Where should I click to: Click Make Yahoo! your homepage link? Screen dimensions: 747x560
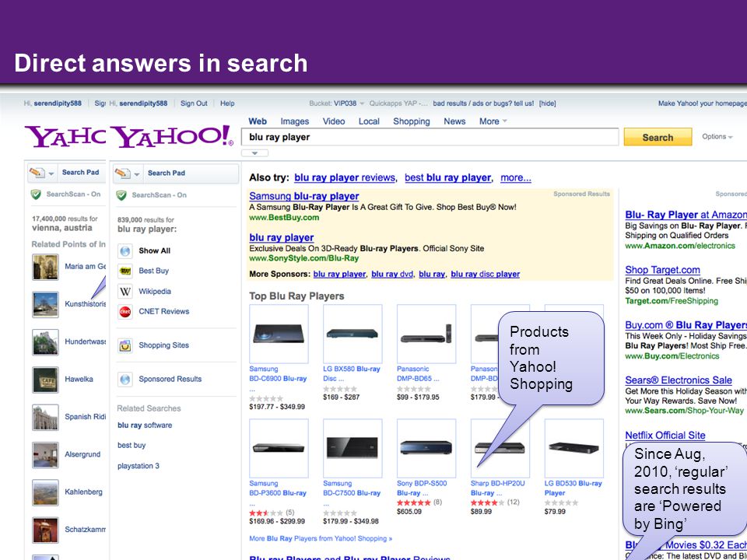pos(703,103)
